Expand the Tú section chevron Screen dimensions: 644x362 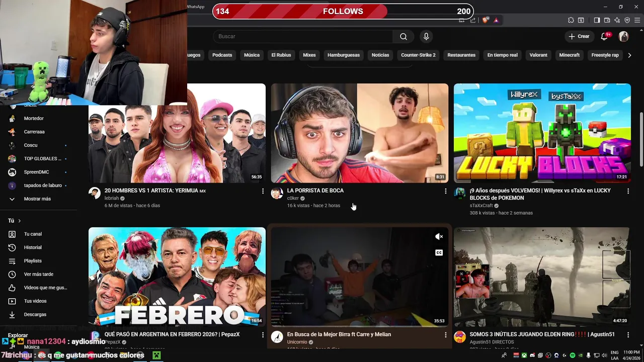click(20, 221)
